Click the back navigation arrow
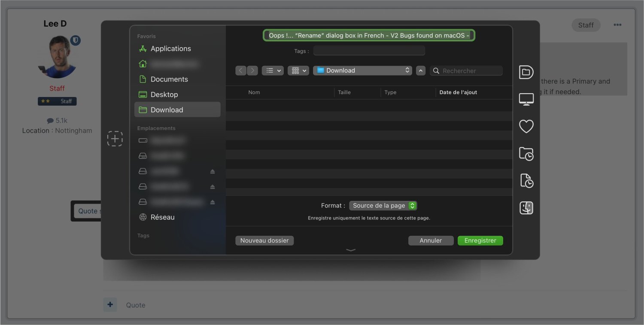The height and width of the screenshot is (325, 644). pos(241,70)
